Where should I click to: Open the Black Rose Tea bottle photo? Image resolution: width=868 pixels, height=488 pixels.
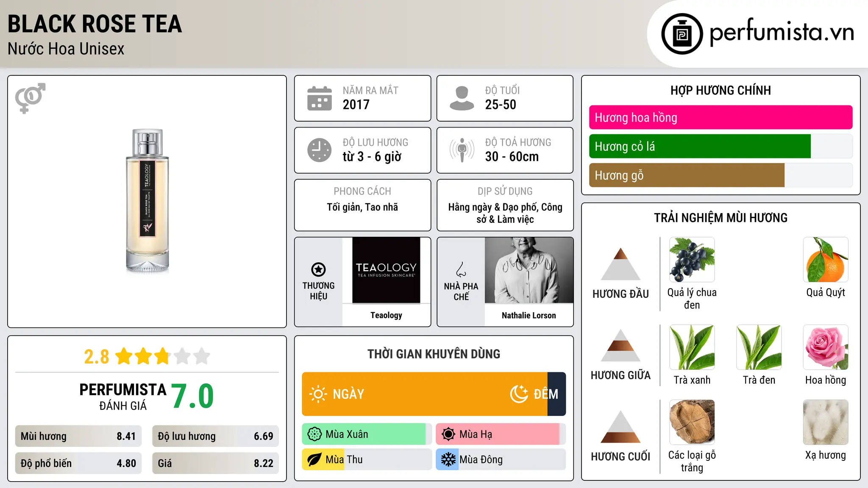coord(147,201)
